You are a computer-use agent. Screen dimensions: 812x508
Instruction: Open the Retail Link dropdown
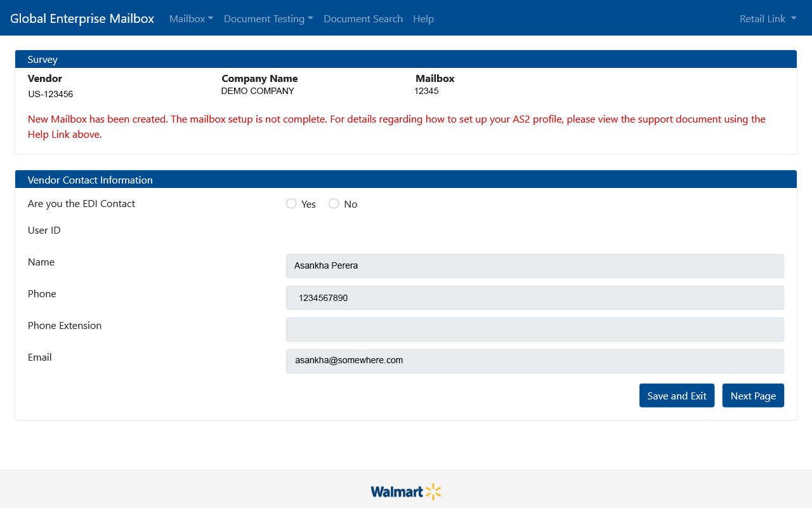tap(768, 18)
